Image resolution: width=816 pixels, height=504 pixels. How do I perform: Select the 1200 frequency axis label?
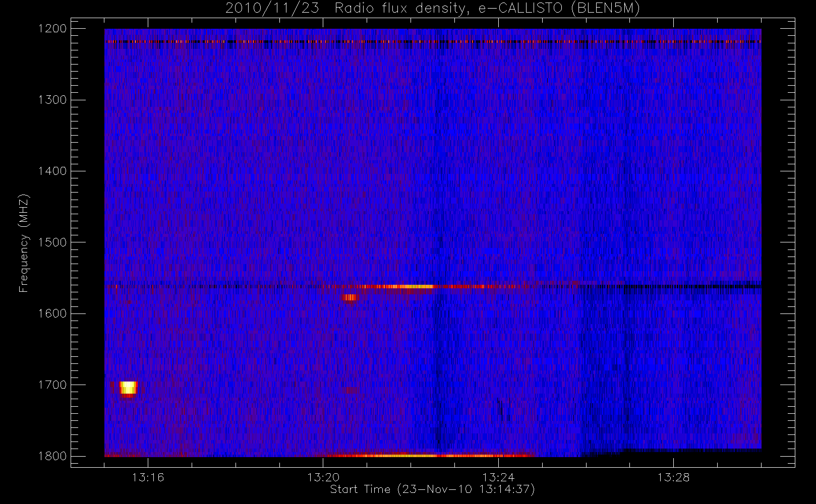pyautogui.click(x=52, y=29)
